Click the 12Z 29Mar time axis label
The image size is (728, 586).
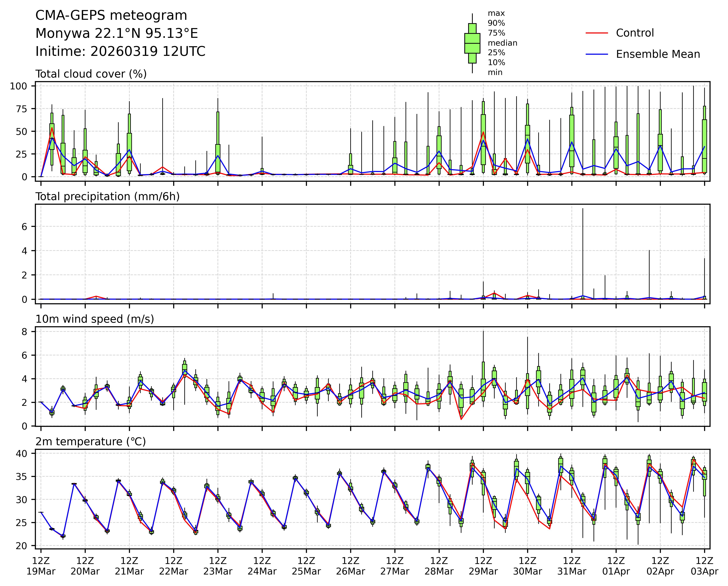click(x=483, y=566)
